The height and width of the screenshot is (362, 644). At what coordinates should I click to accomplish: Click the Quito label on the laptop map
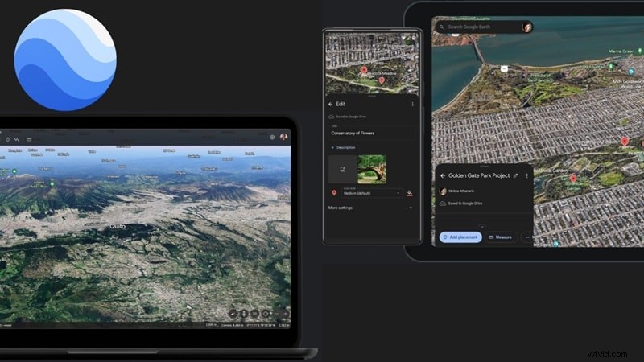click(x=118, y=226)
